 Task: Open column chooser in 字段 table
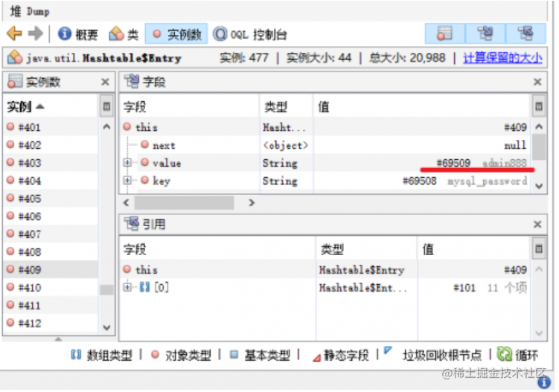click(539, 106)
